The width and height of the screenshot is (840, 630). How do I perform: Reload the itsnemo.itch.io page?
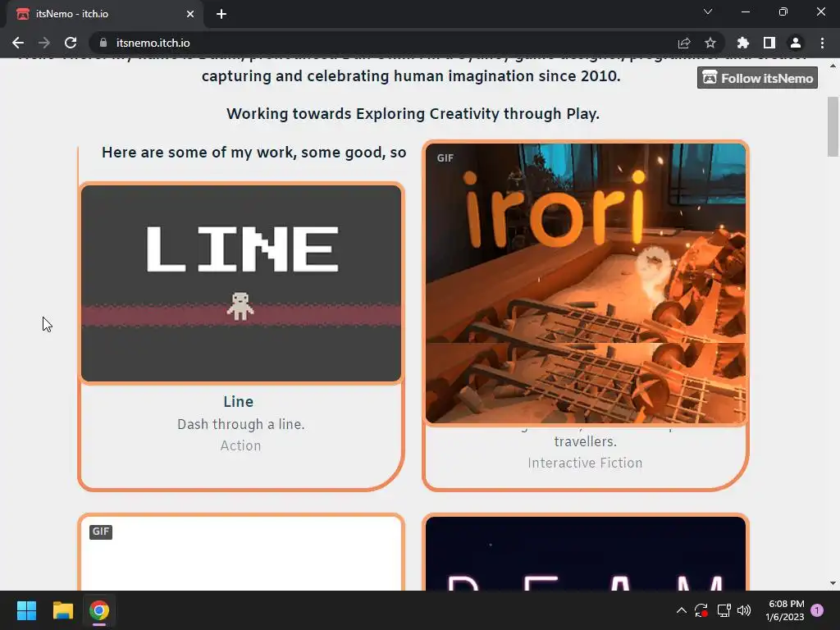tap(71, 43)
